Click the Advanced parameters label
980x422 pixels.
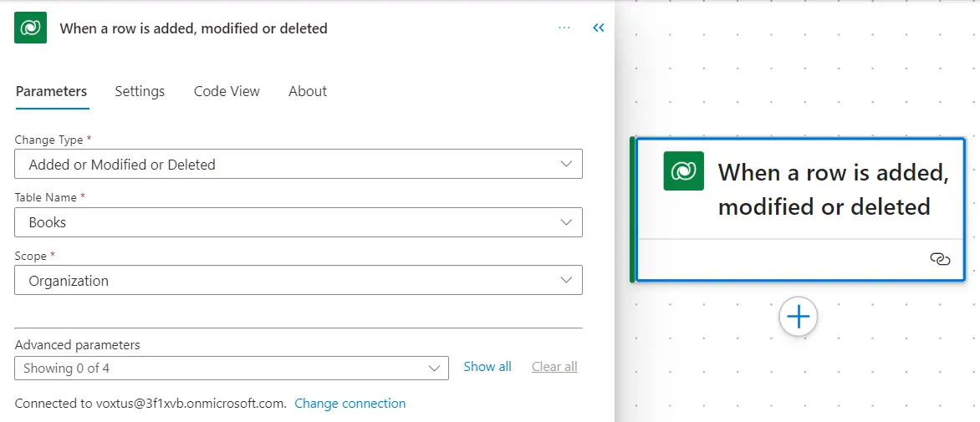tap(78, 344)
